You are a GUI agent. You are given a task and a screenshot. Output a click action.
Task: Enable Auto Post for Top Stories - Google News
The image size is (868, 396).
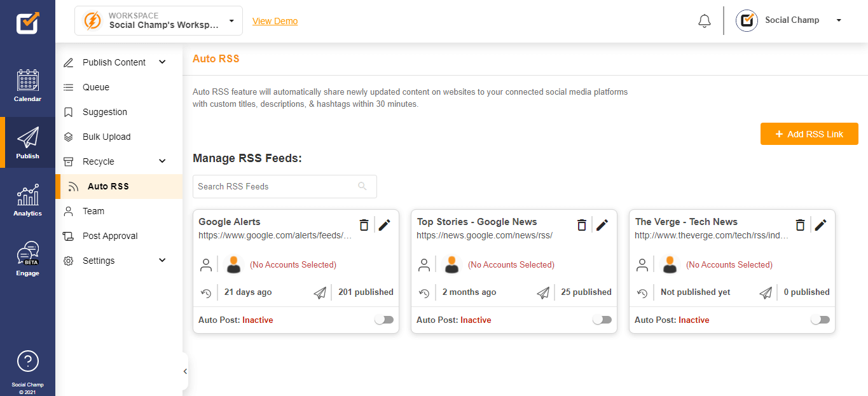[602, 320]
